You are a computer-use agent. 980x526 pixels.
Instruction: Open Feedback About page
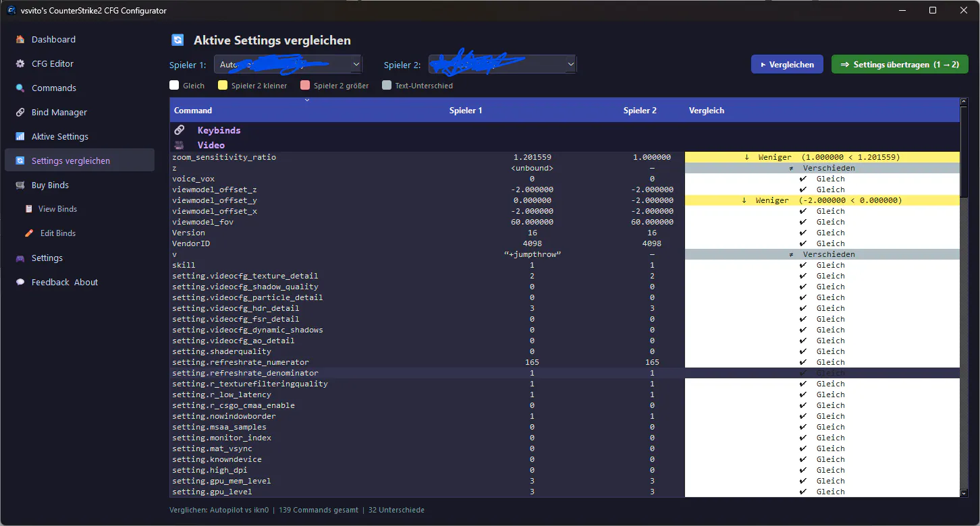click(80, 282)
